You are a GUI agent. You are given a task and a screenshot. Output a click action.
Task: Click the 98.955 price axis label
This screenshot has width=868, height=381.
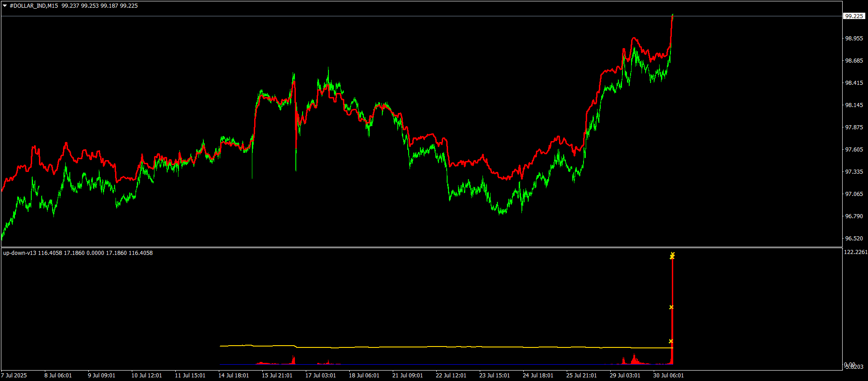[x=854, y=39]
